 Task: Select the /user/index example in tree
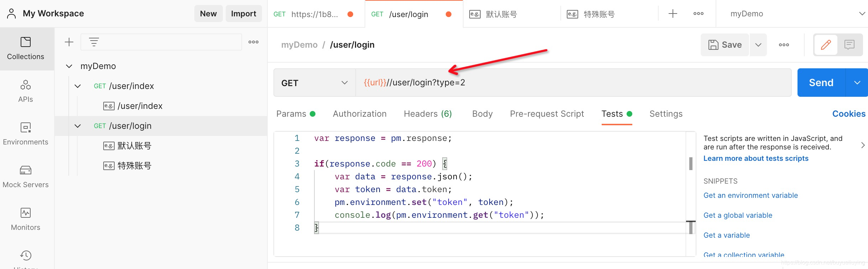140,106
